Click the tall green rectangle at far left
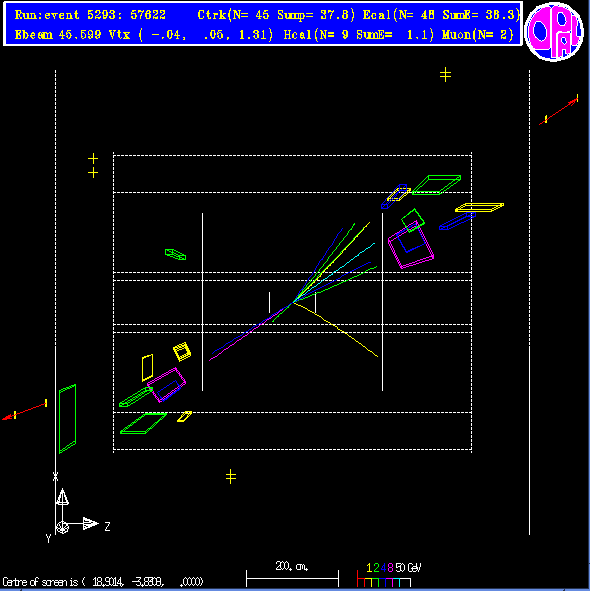Screen dimensions: 590x591 pyautogui.click(x=67, y=419)
